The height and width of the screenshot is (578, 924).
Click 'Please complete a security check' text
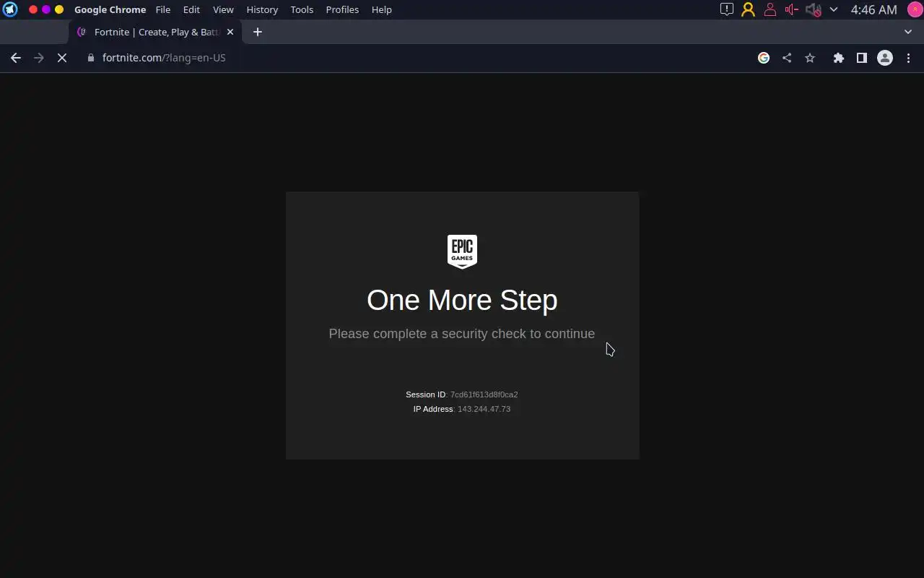pos(462,334)
